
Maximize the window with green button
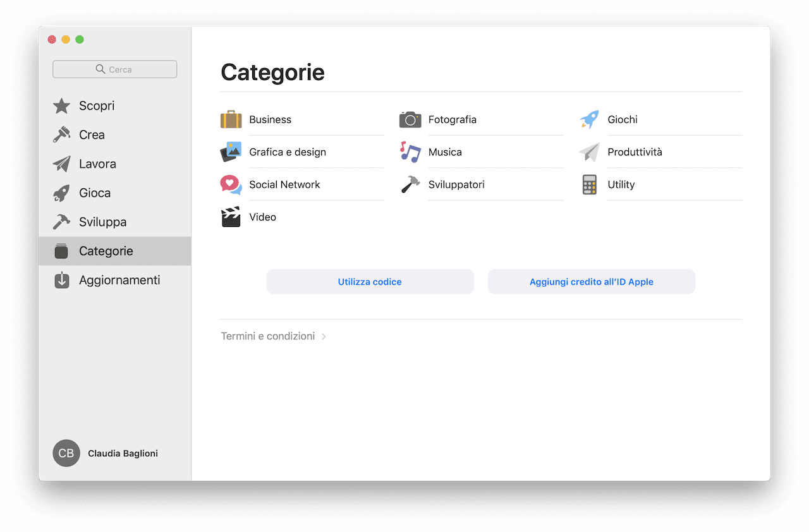point(80,39)
